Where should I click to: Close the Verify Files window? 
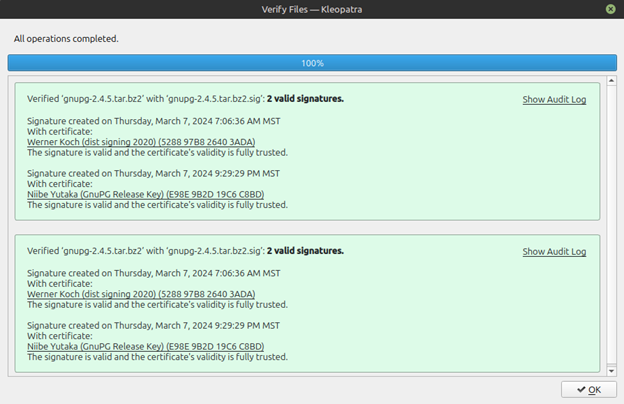(x=610, y=9)
